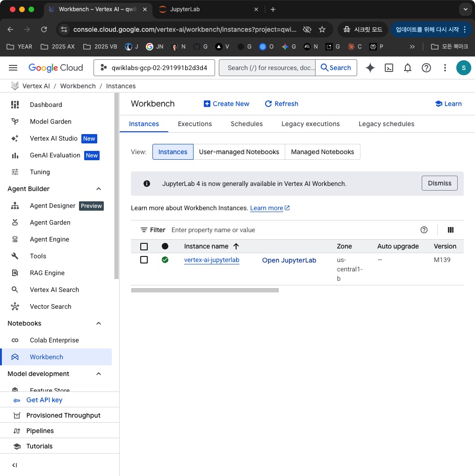Open the project picker qwiklabs-gcp-02-291991b2d3d4
Viewport: 475px width, 476px height.
click(154, 68)
